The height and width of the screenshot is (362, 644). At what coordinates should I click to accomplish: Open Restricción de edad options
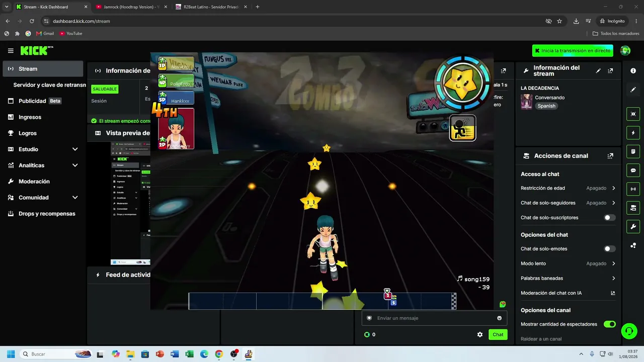pyautogui.click(x=568, y=188)
